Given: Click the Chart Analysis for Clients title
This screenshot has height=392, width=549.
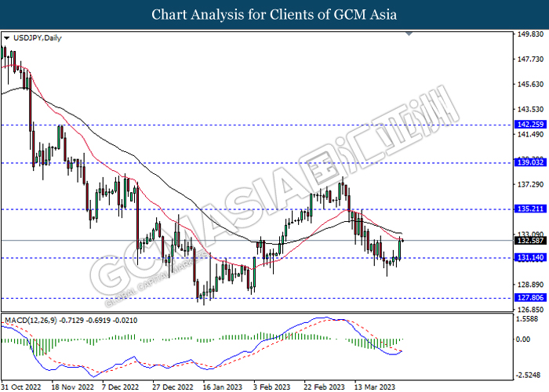Looking at the screenshot, I should (274, 14).
